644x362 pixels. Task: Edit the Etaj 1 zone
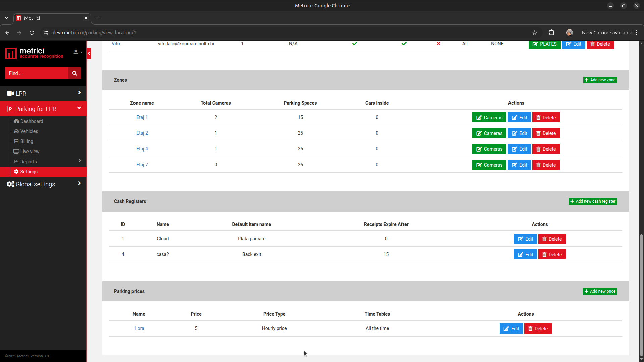519,118
